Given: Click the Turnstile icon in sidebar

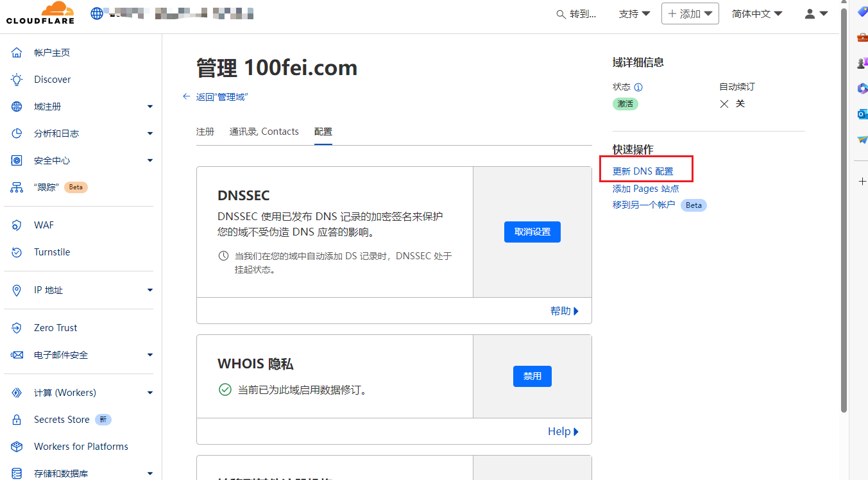Looking at the screenshot, I should click(17, 252).
